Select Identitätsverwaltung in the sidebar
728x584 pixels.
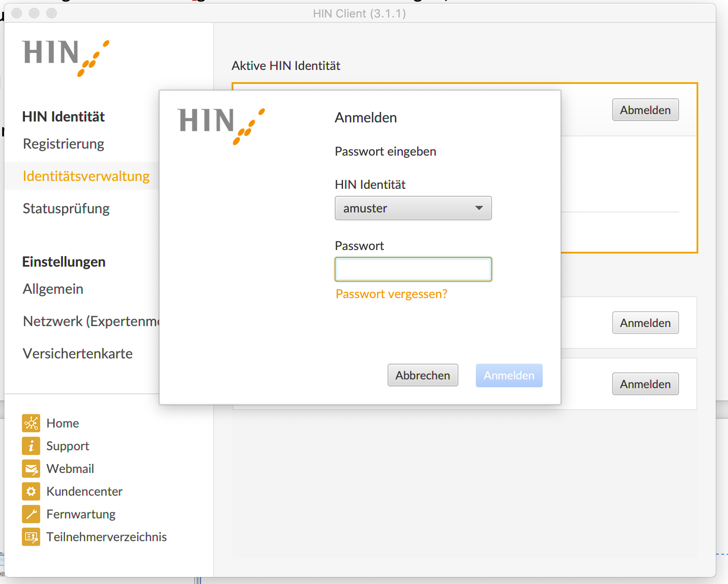coord(86,176)
